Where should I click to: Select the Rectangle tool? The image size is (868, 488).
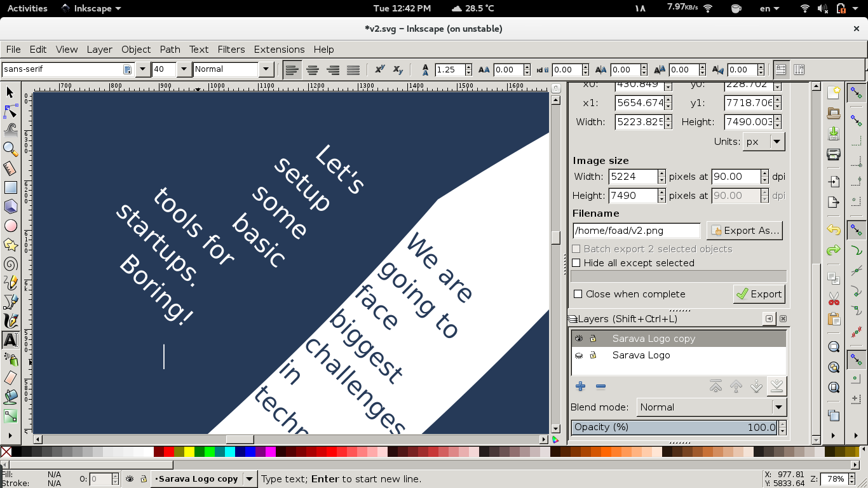tap(10, 187)
